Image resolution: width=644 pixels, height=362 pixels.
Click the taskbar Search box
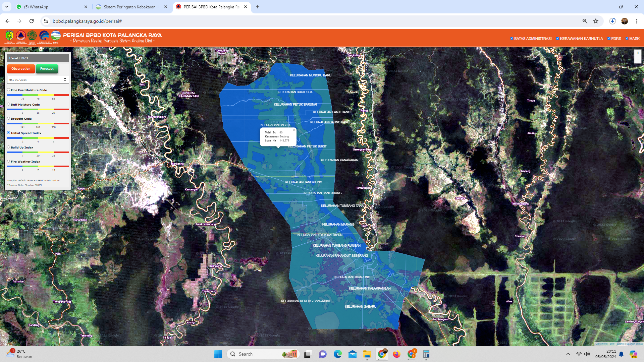[263, 354]
